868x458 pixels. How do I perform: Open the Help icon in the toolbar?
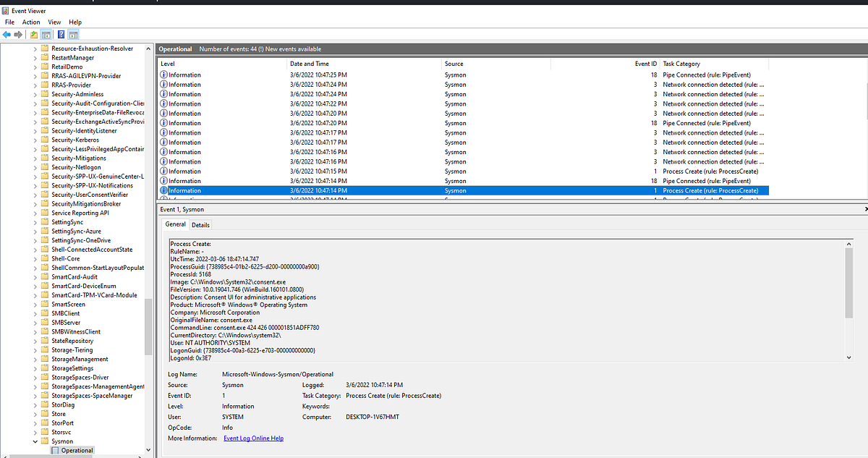pyautogui.click(x=61, y=34)
